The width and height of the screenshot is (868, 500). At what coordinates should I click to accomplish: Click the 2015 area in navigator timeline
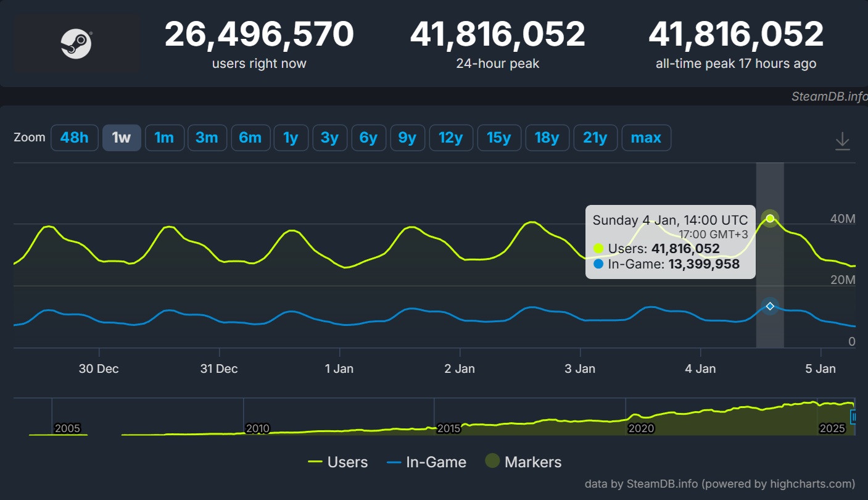(x=448, y=428)
